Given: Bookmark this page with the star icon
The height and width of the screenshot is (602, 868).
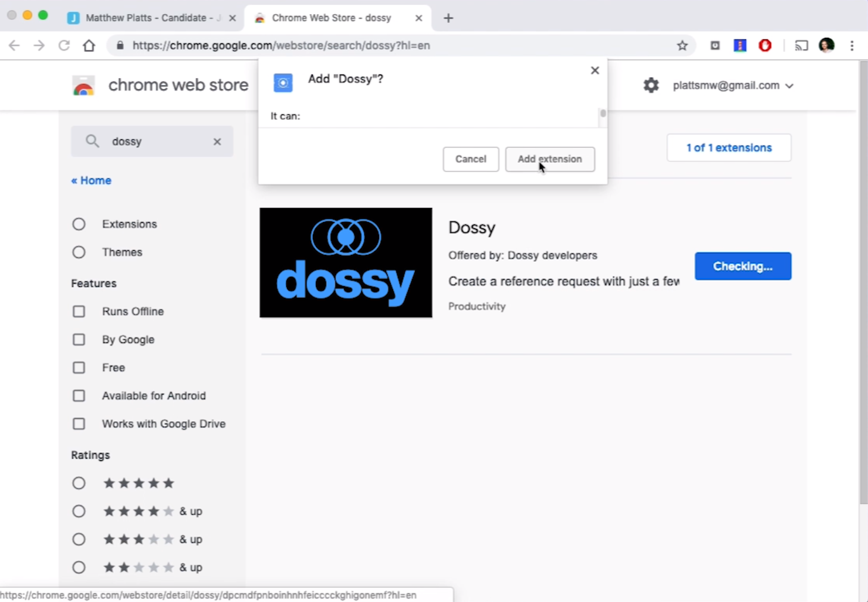Looking at the screenshot, I should pos(682,45).
